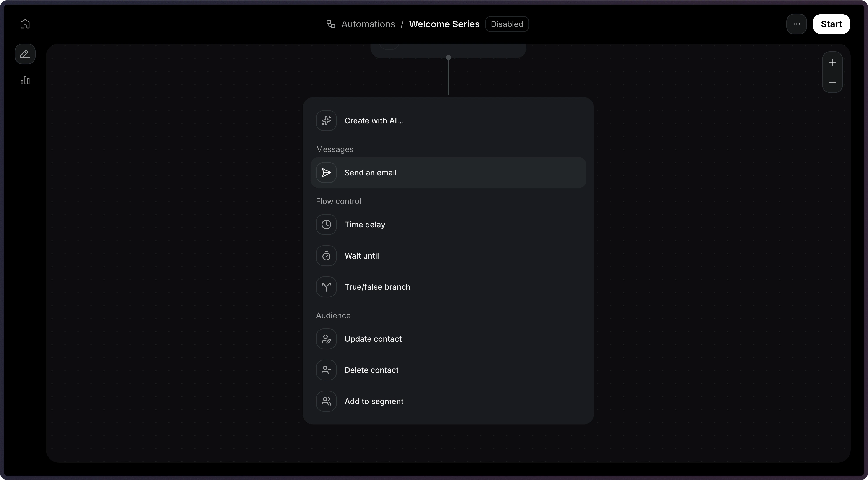Image resolution: width=868 pixels, height=480 pixels.
Task: Click the Home icon in sidebar
Action: (25, 24)
